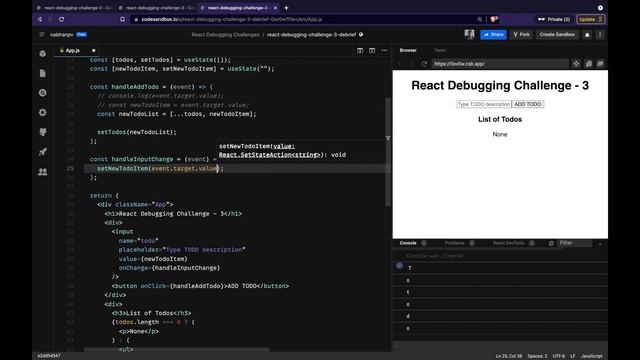Click the Share button

493,35
